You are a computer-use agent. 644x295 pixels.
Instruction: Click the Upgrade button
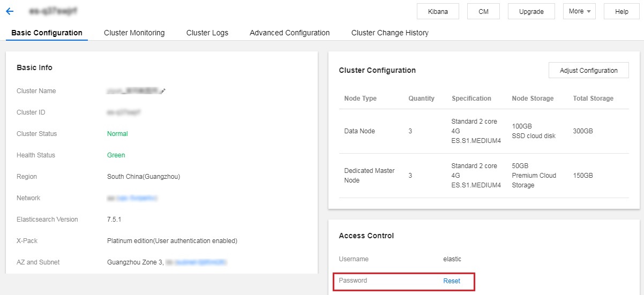[x=531, y=11]
